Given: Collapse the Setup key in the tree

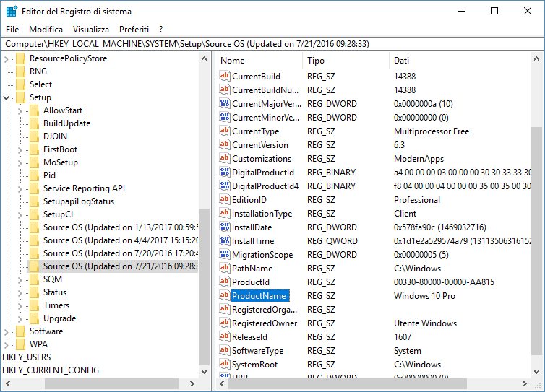Looking at the screenshot, I should [7, 97].
